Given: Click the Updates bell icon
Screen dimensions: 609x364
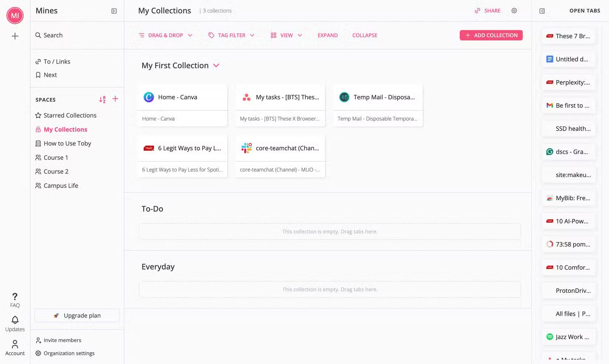Looking at the screenshot, I should click(15, 320).
